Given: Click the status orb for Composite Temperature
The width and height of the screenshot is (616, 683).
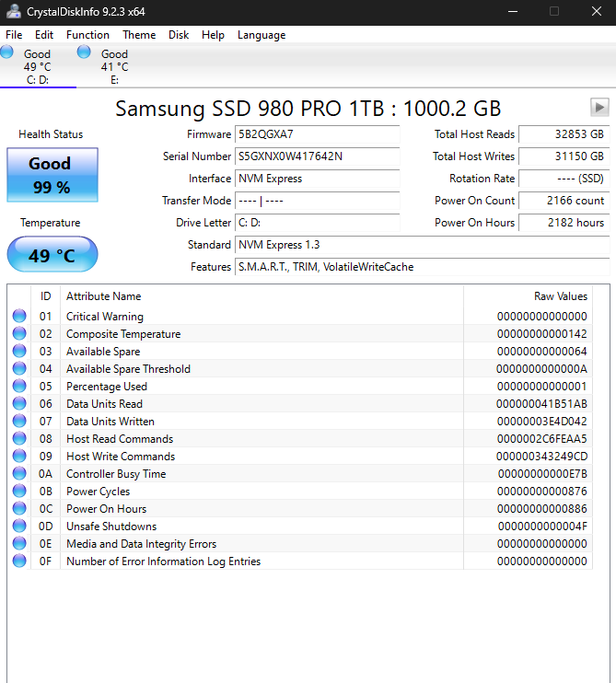Looking at the screenshot, I should click(x=19, y=333).
